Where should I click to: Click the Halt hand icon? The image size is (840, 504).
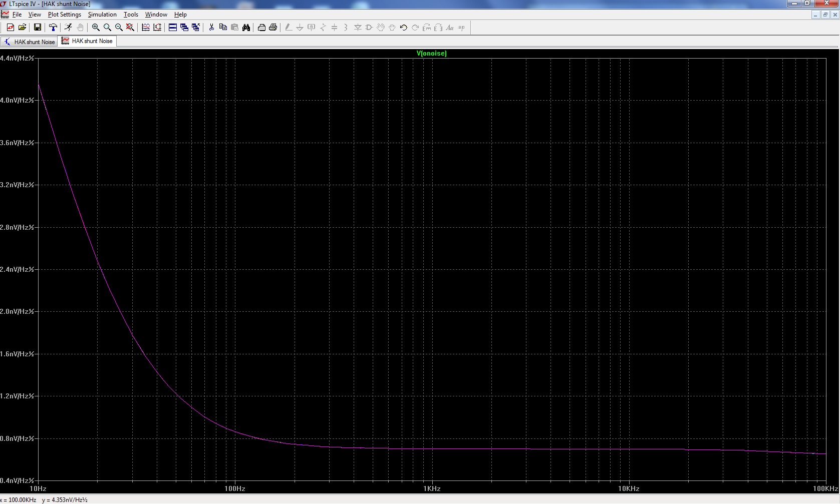click(80, 28)
